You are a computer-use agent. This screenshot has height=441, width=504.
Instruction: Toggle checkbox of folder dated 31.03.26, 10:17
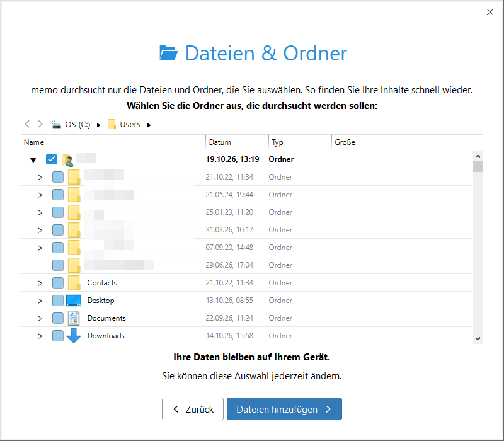coord(58,230)
